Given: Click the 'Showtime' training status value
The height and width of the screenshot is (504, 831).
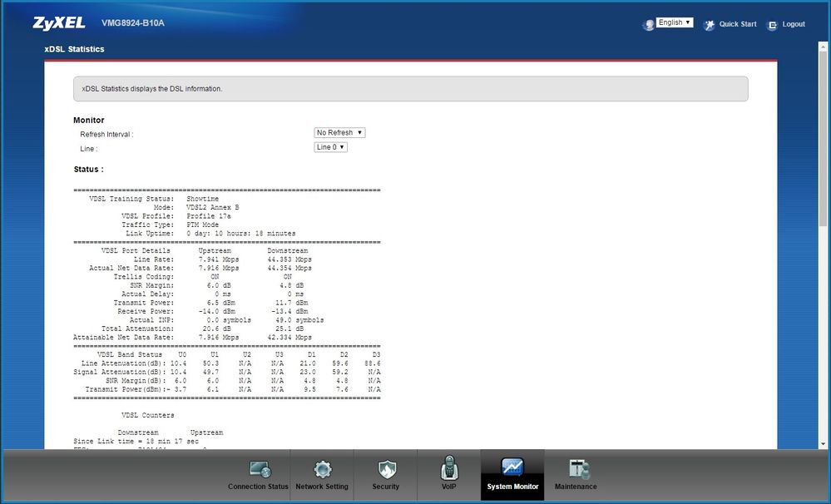Looking at the screenshot, I should (202, 199).
